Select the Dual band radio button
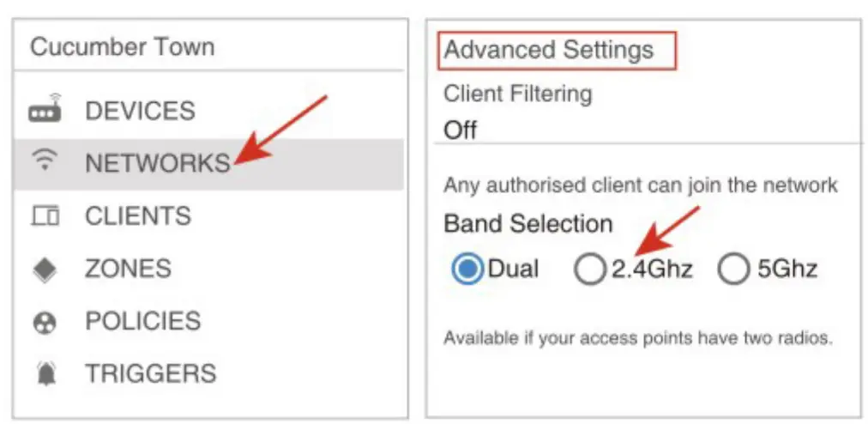The width and height of the screenshot is (868, 424). pos(467,270)
